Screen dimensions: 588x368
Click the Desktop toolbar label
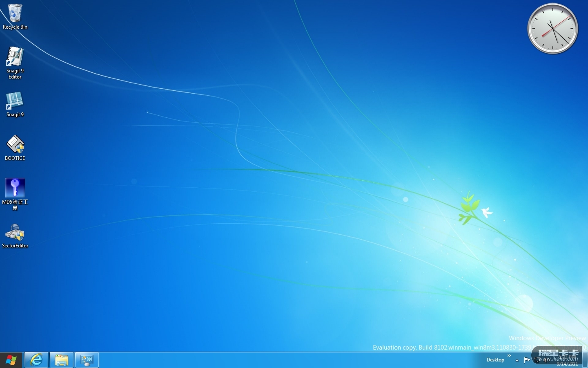495,360
